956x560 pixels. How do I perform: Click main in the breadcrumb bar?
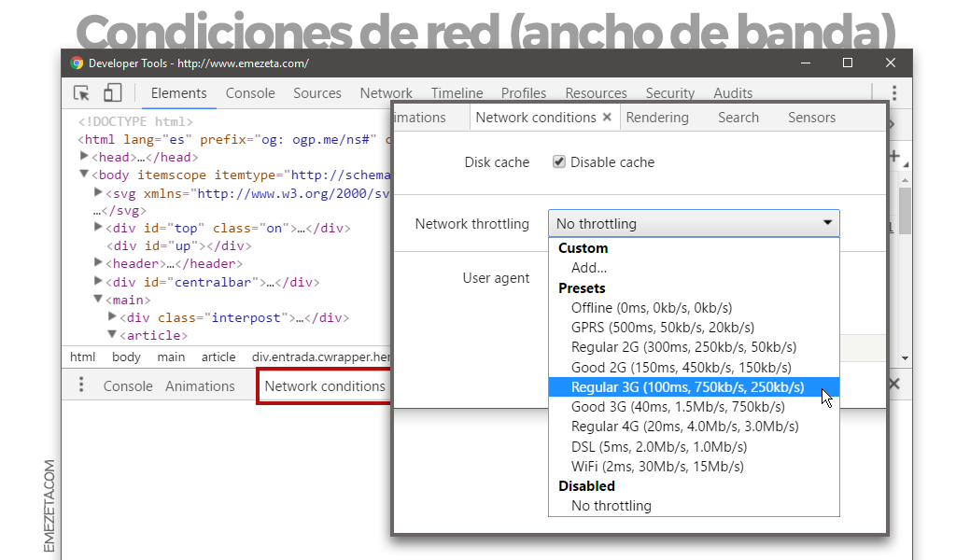click(x=171, y=357)
